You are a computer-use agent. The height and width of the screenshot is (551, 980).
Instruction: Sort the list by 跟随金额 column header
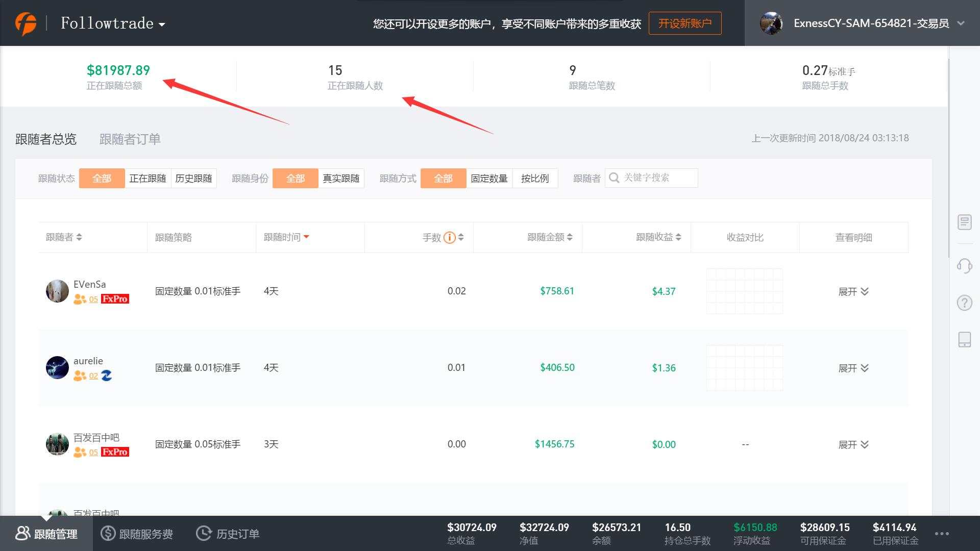click(550, 237)
